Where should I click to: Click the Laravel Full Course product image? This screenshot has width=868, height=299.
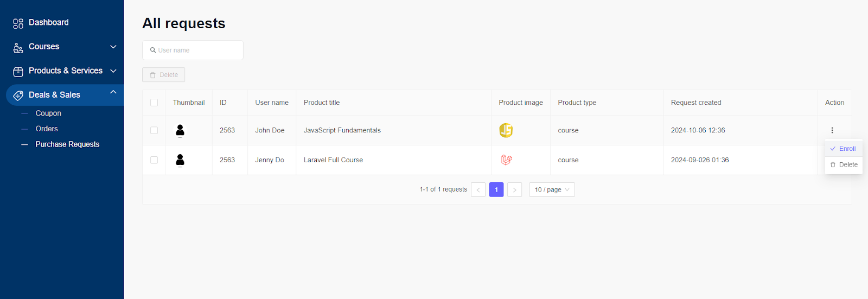click(506, 160)
